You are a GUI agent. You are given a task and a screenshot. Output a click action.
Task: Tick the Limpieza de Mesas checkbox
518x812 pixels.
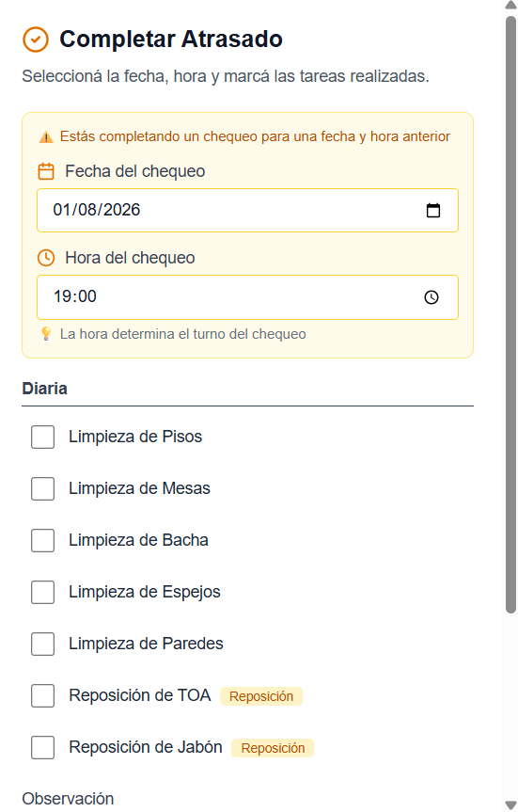click(43, 489)
